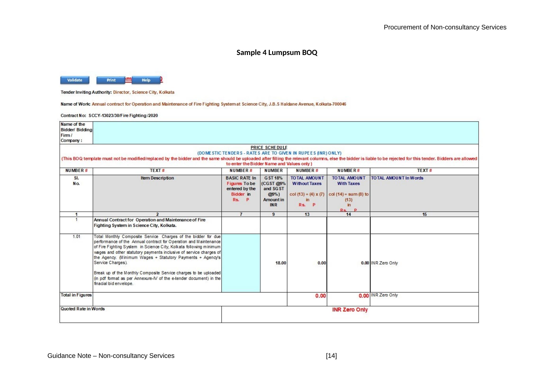Click the Validate button
Screen dimensions: 554x392
(75, 80)
